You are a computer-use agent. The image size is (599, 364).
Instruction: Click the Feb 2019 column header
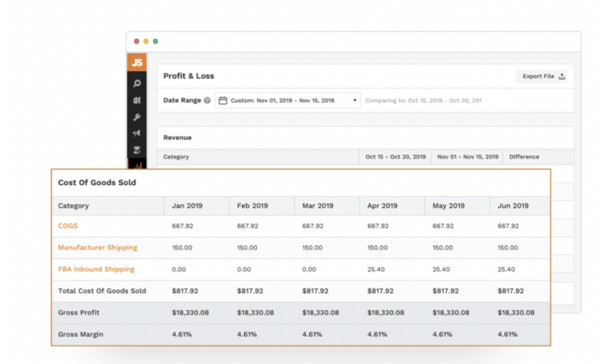click(252, 206)
